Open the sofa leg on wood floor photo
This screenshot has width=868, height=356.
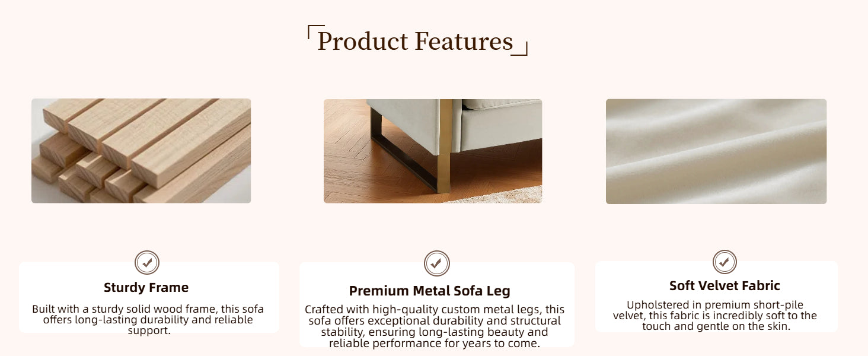[433, 151]
